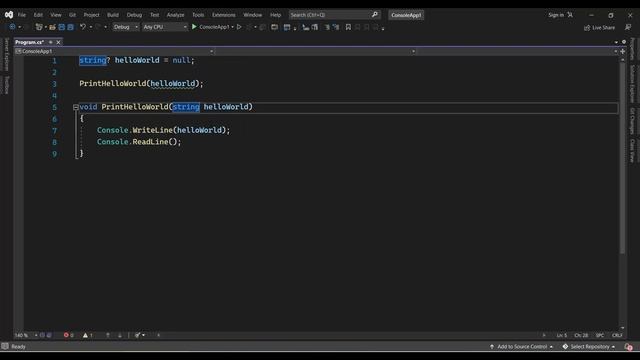Open the Analyze menu
Image resolution: width=640 pixels, height=360 pixels.
[x=176, y=15]
